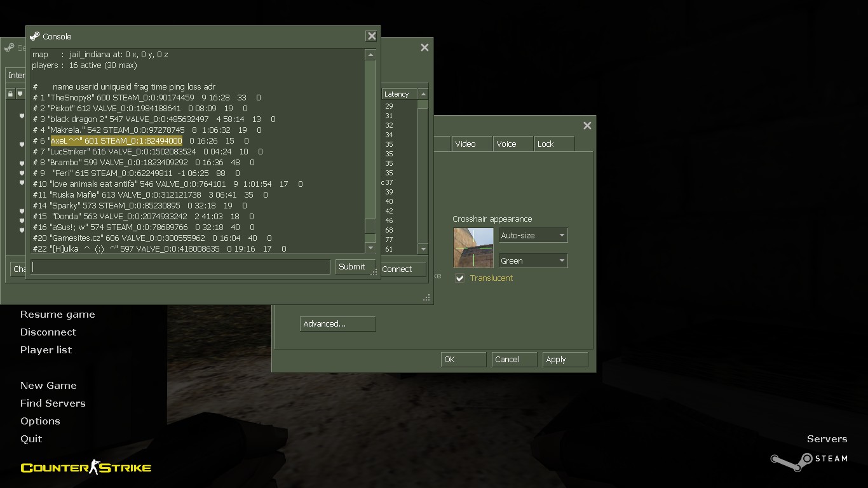Close the Console window
This screenshot has width=868, height=488.
tap(372, 36)
